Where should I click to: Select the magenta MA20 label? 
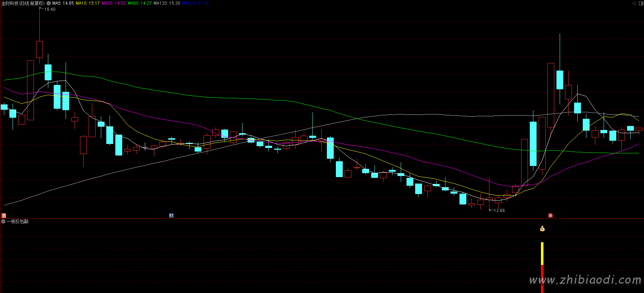[114, 3]
